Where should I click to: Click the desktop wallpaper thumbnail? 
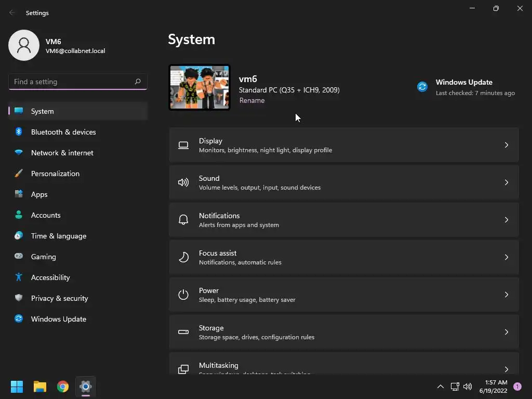199,87
